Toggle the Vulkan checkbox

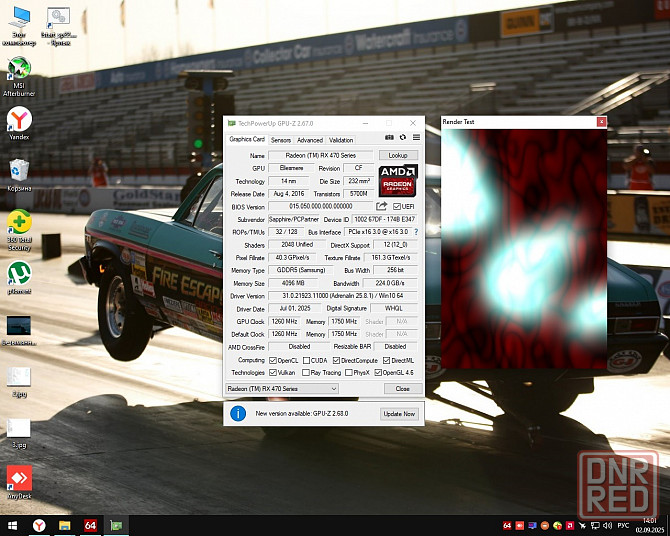click(x=273, y=372)
